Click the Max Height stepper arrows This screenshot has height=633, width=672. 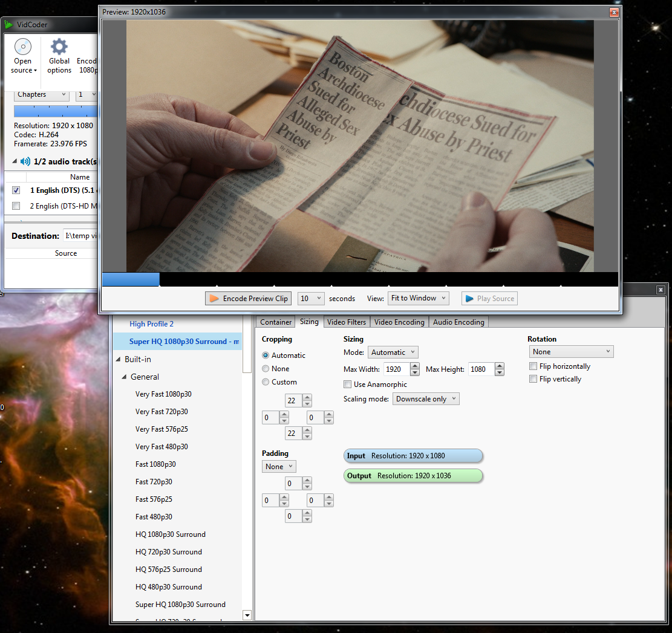[x=499, y=369]
